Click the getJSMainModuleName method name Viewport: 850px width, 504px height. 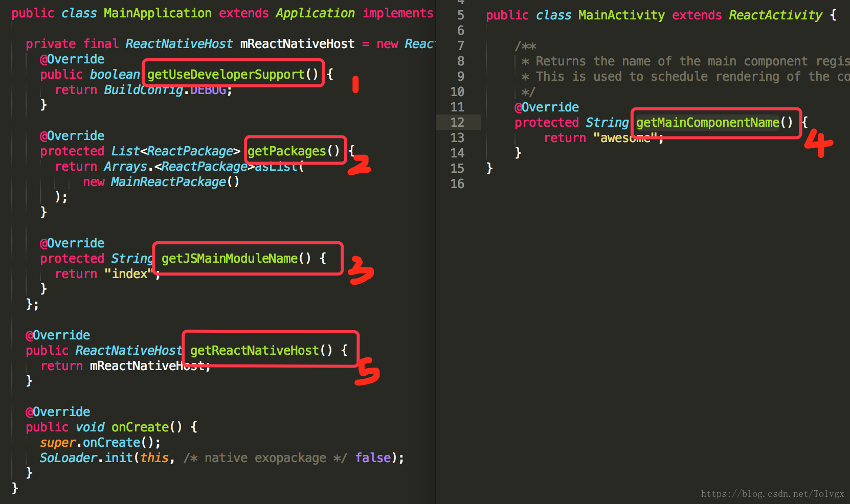(230, 259)
